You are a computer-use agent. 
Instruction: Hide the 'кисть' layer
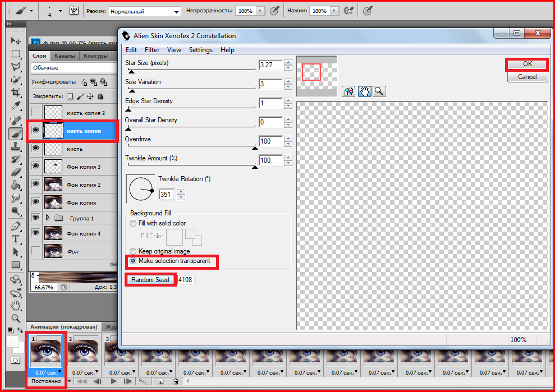(x=36, y=148)
